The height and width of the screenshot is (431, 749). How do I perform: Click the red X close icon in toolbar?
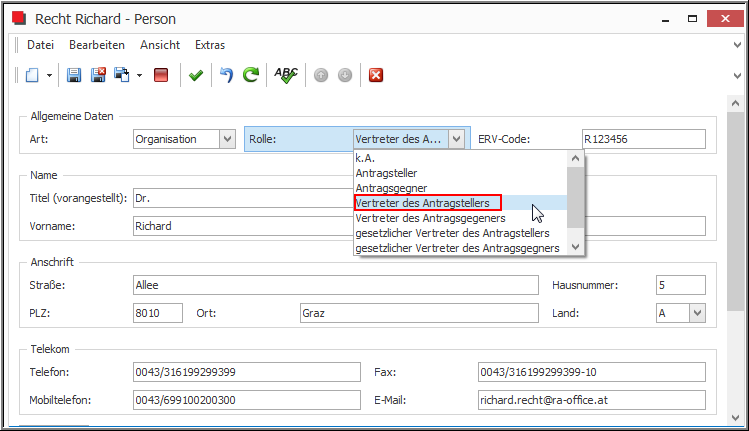[376, 75]
